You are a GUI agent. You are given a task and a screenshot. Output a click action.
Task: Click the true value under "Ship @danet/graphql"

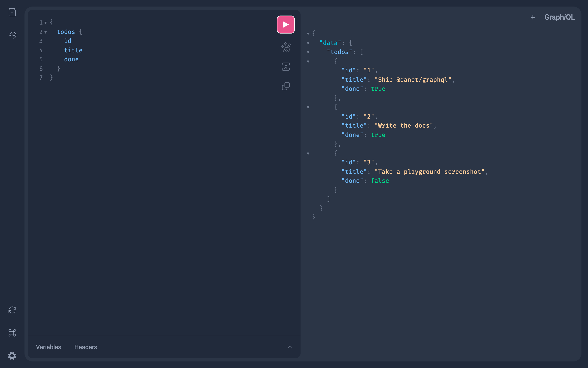(x=378, y=89)
